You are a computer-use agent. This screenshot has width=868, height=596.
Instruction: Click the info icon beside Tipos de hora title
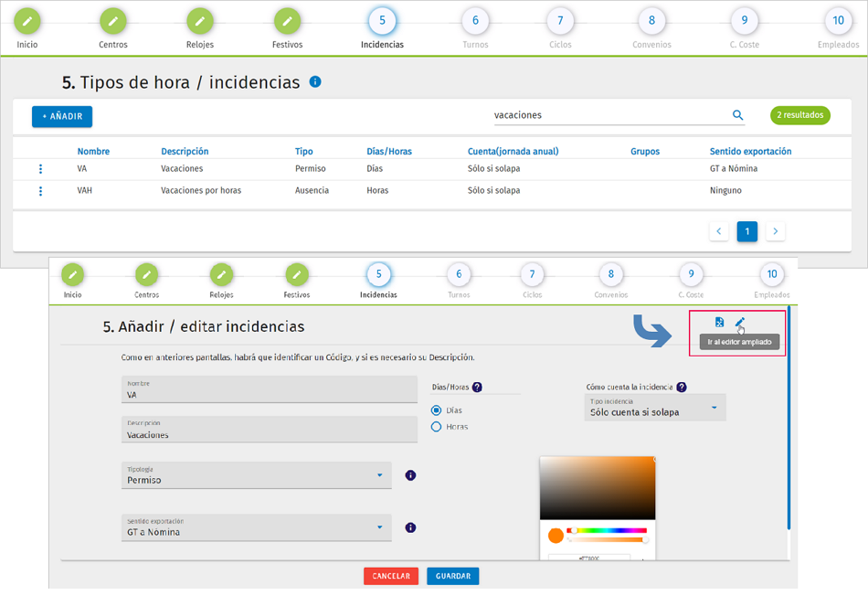[x=315, y=82]
